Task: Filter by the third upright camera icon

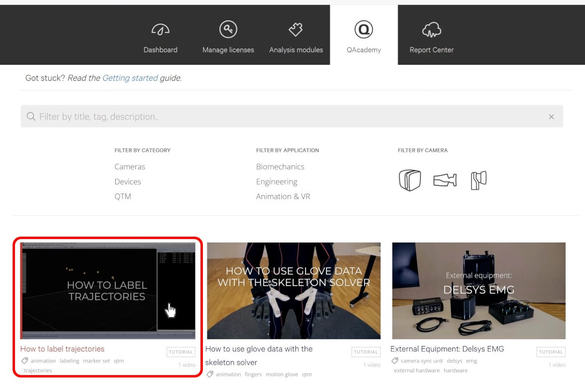Action: [x=478, y=181]
